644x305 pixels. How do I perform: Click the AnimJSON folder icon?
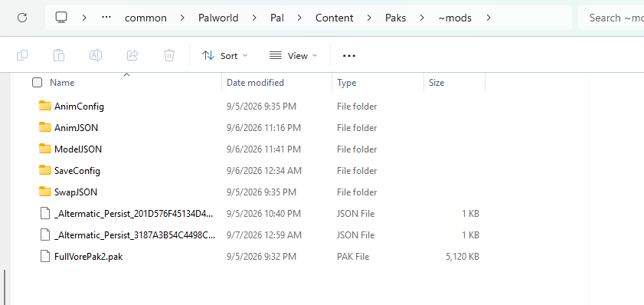point(45,127)
